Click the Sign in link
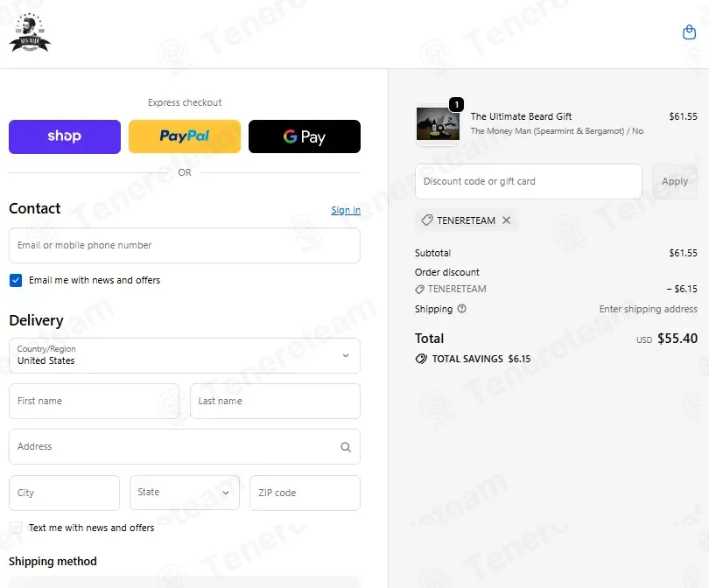Viewport: 709px width, 588px height. point(346,210)
